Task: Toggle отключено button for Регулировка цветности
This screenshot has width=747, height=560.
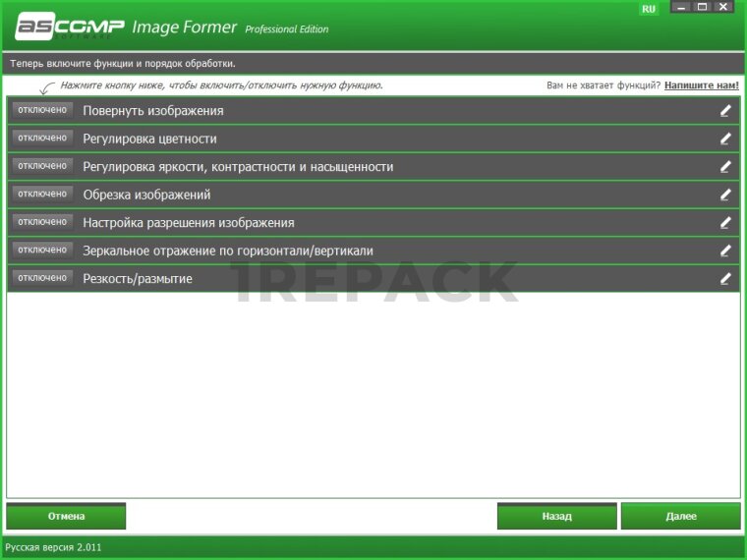Action: [x=42, y=138]
